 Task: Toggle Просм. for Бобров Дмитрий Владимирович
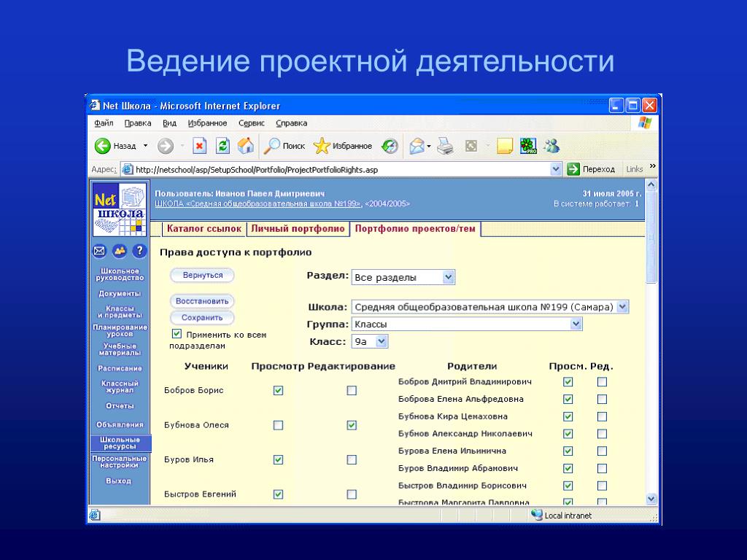568,382
